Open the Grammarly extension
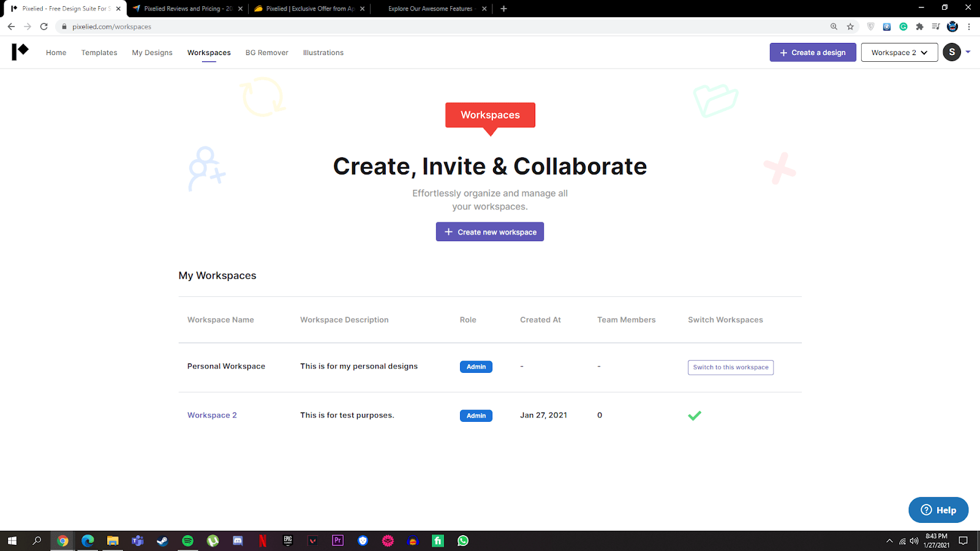 pos(903,26)
